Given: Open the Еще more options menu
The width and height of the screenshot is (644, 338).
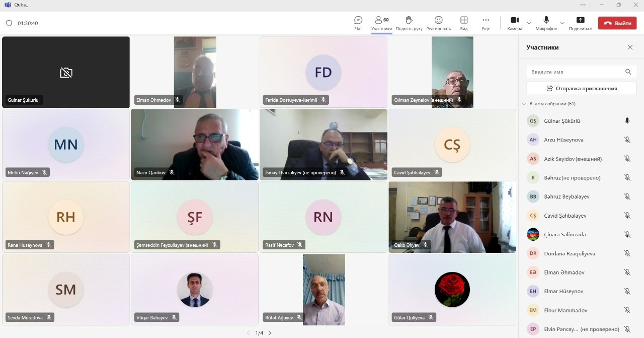Looking at the screenshot, I should point(486,20).
